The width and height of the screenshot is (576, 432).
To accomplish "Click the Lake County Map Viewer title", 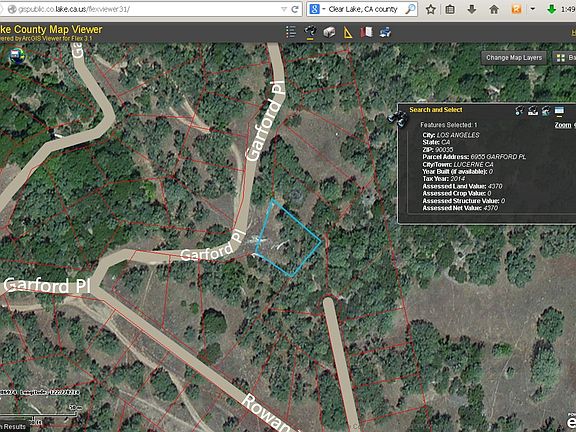I will tap(51, 29).
